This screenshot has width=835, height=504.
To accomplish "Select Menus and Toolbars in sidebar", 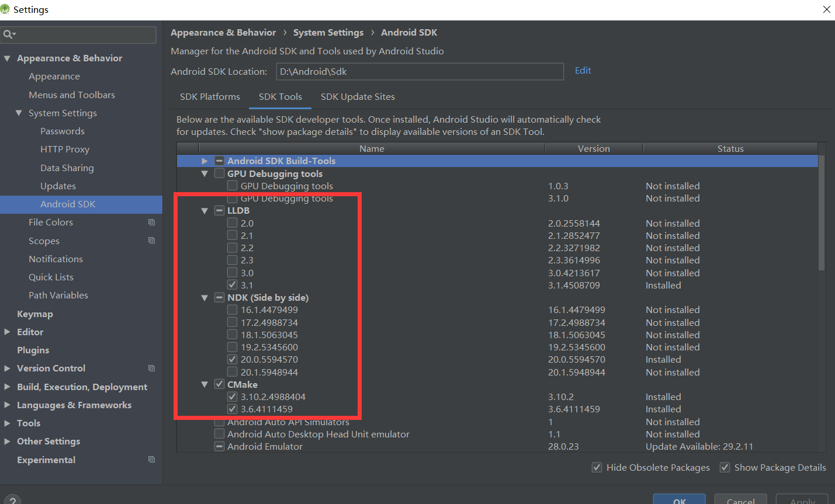I will pos(72,95).
